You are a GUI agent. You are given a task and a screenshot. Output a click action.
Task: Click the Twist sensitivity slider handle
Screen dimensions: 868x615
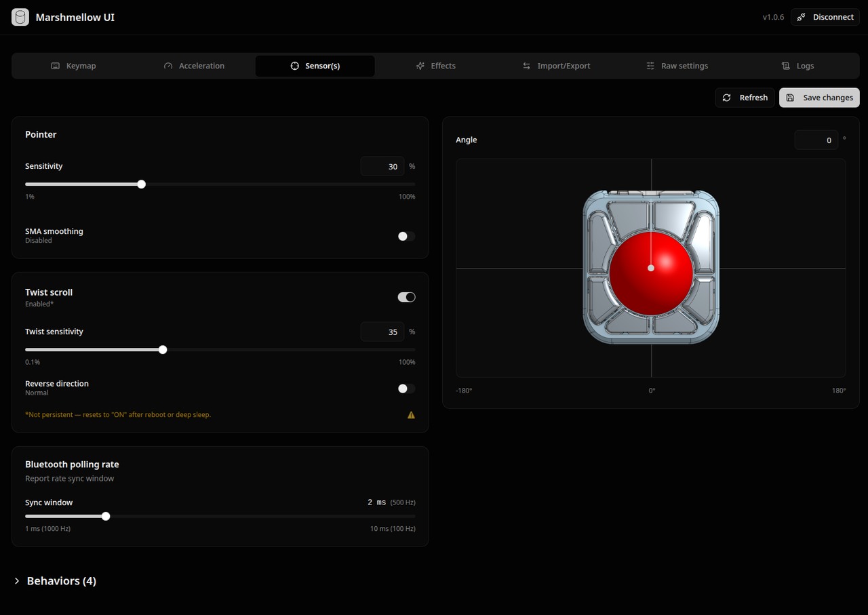point(163,350)
